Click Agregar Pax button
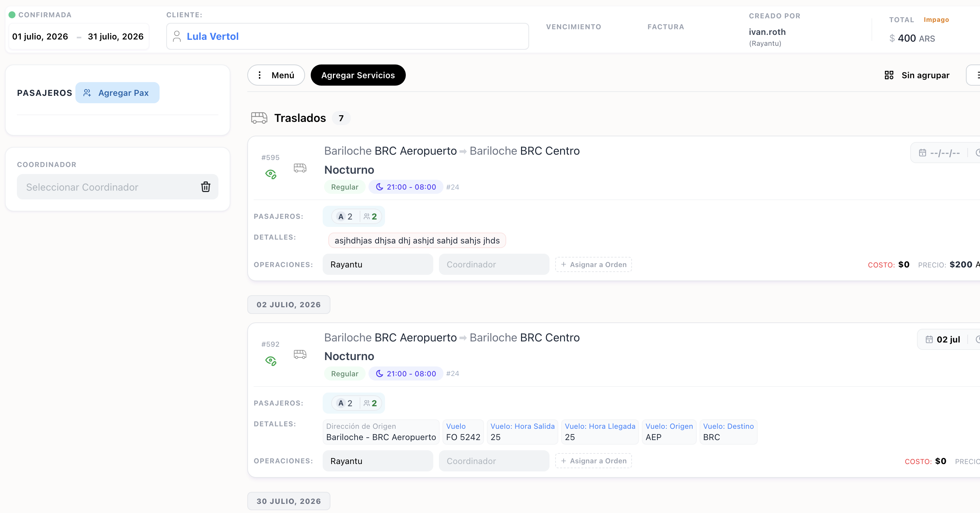This screenshot has width=980, height=513. [x=117, y=93]
